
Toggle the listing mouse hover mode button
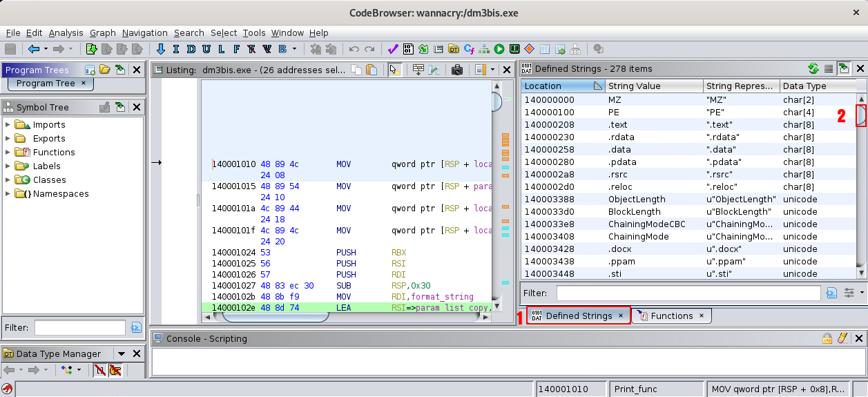coord(395,70)
